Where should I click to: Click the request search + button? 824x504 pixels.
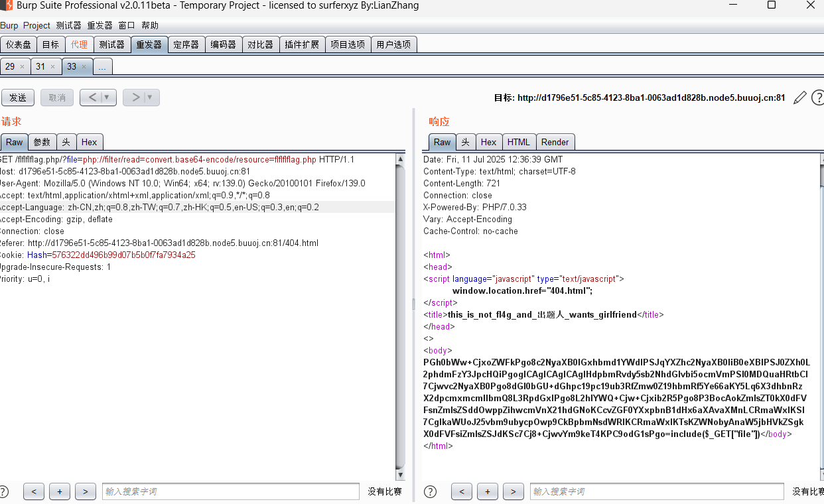60,491
